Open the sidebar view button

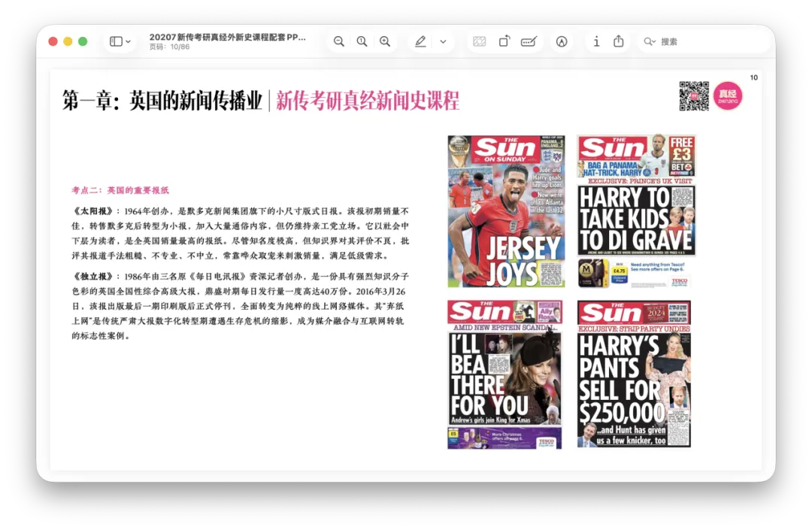[116, 41]
